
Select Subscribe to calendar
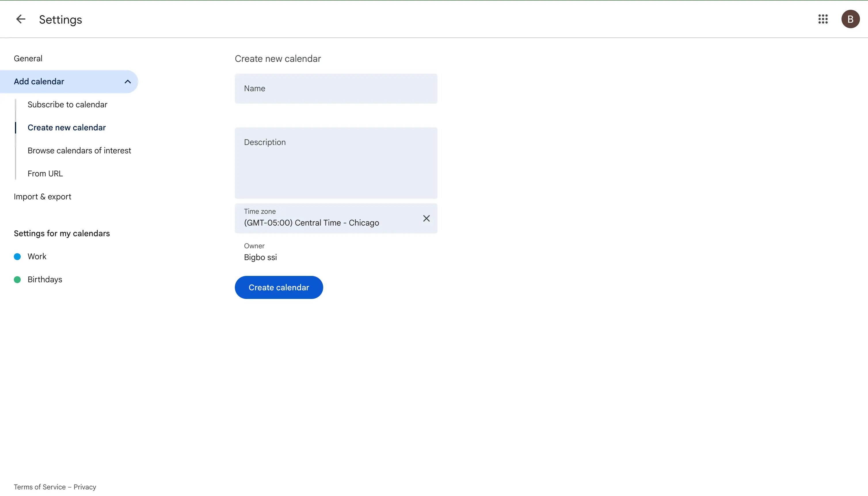click(67, 105)
